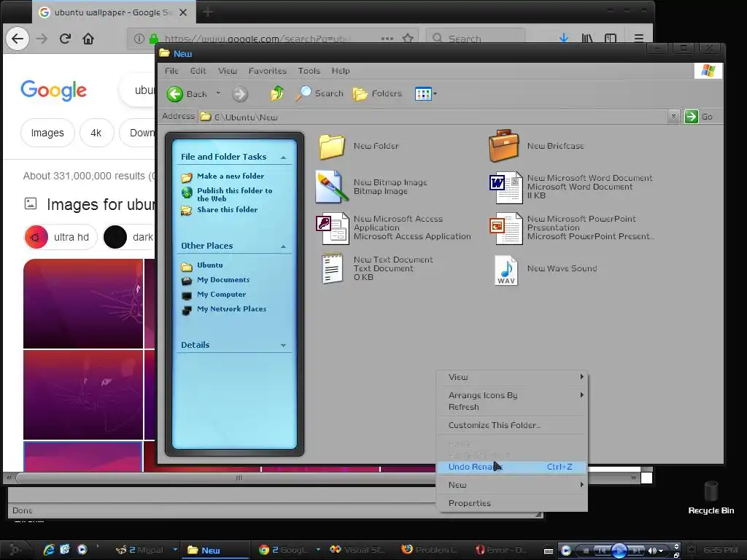
Task: Open the Edit menu in Explorer
Action: coord(198,71)
